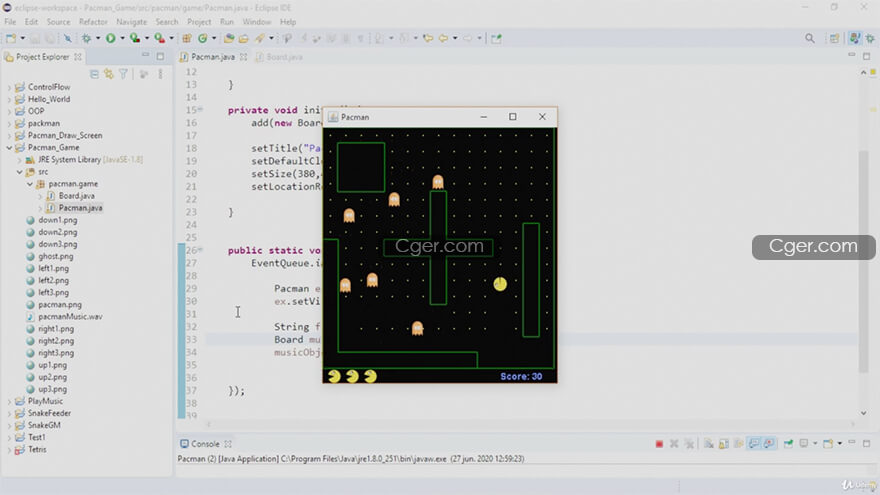Collapse the src folder node
Screen dimensions: 880x495
click(x=20, y=172)
